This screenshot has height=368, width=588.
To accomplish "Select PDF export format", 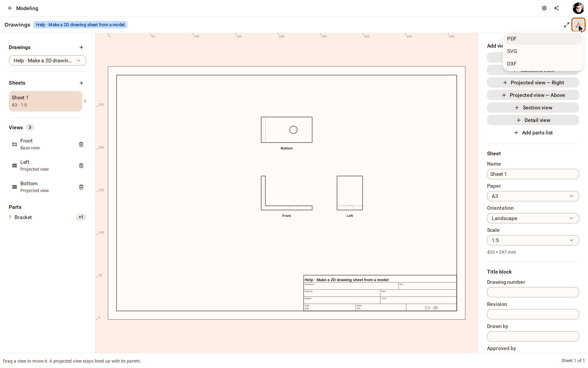I will tap(543, 39).
